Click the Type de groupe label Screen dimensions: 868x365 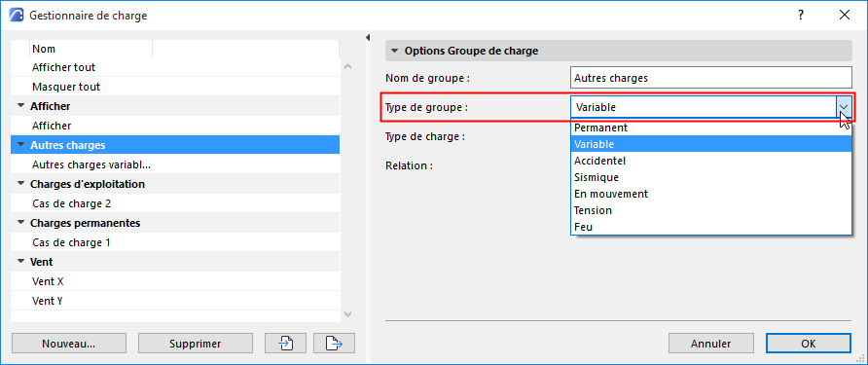click(x=426, y=107)
